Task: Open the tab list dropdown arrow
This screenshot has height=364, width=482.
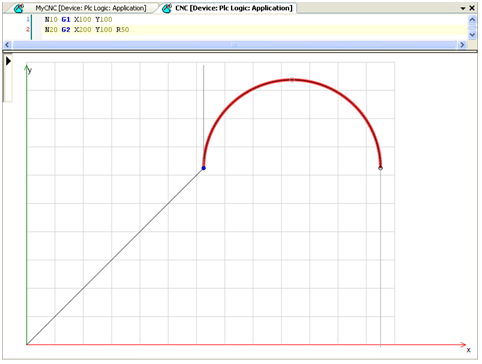Action: (x=463, y=8)
